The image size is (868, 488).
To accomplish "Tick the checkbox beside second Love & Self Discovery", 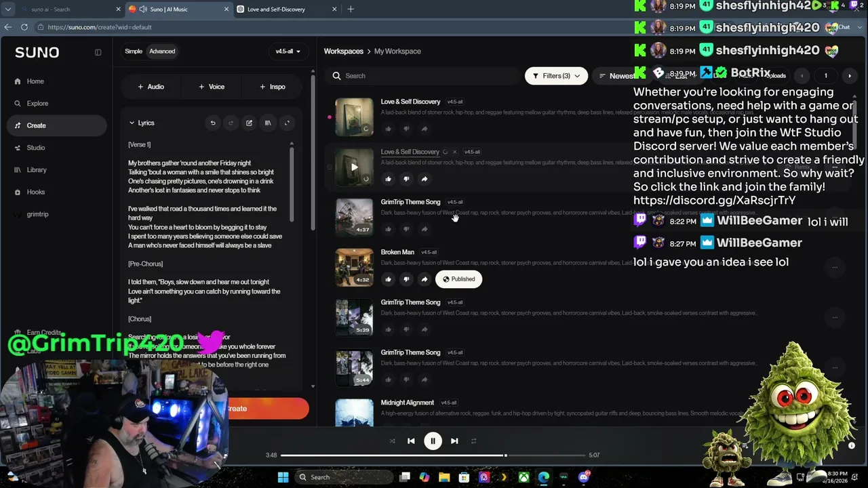I will coord(330,167).
